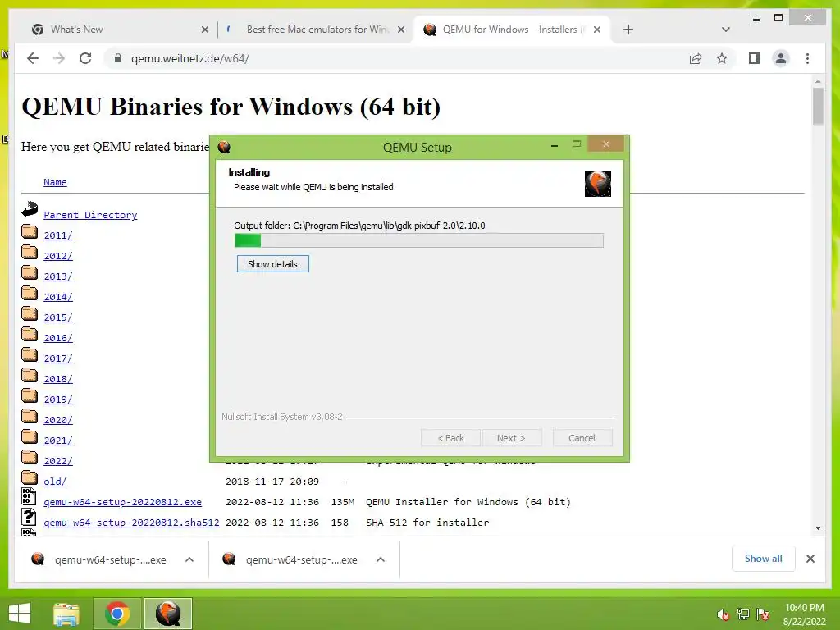Image resolution: width=840 pixels, height=630 pixels.
Task: Click the QEMU Setup title bar icon
Action: (224, 147)
